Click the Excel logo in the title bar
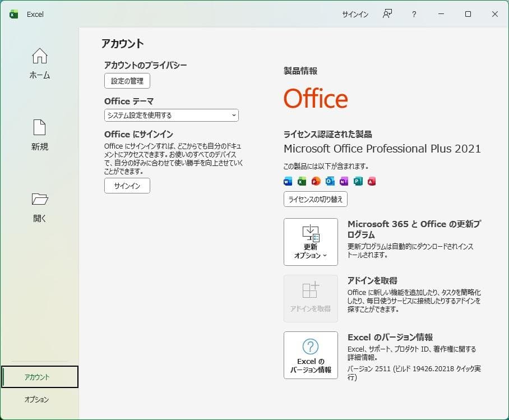 tap(13, 14)
